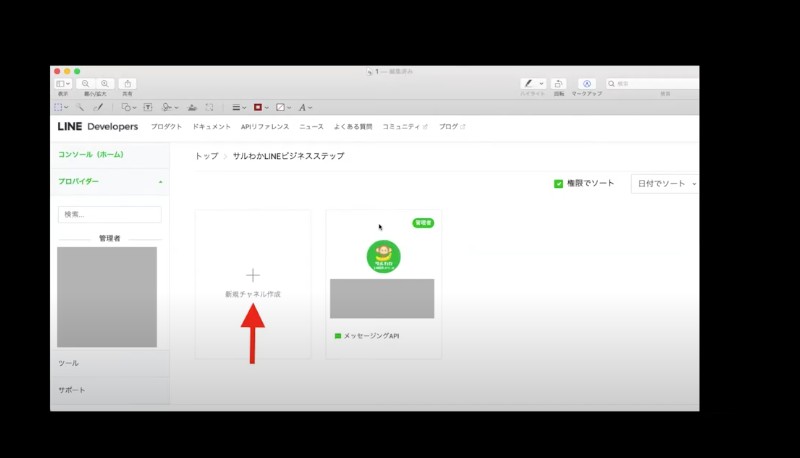
Task: Select the Instant Alpha magic wand tool
Action: (80, 107)
